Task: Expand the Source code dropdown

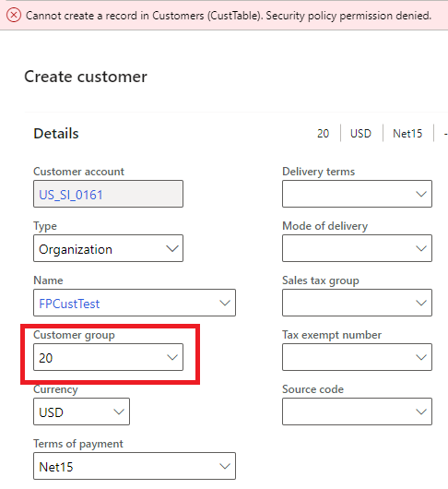Action: 357,411
